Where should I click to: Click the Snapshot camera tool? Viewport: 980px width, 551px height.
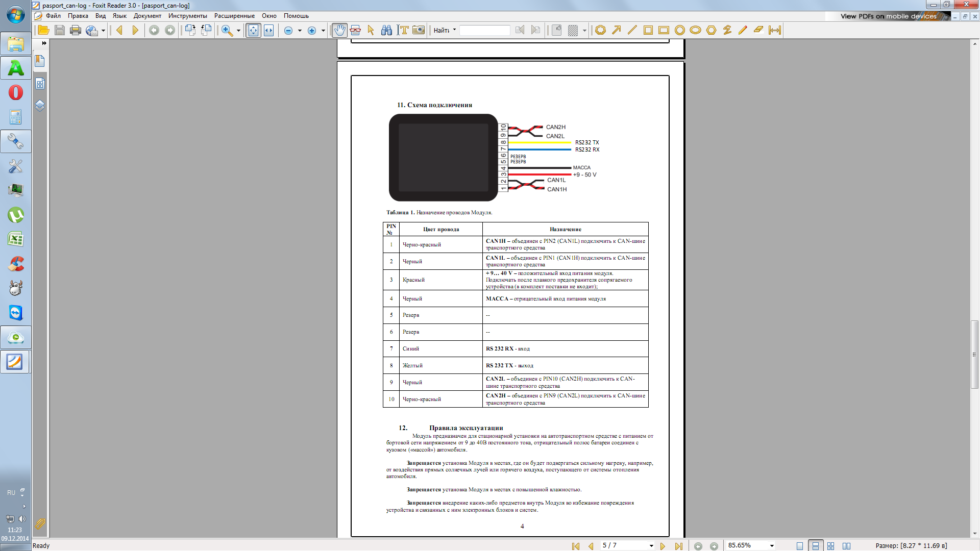(x=419, y=30)
